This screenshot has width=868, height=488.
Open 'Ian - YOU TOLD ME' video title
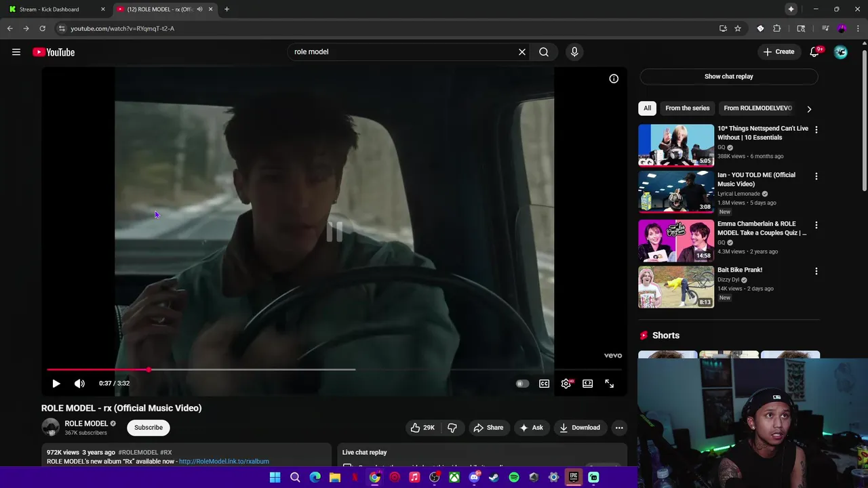point(756,179)
